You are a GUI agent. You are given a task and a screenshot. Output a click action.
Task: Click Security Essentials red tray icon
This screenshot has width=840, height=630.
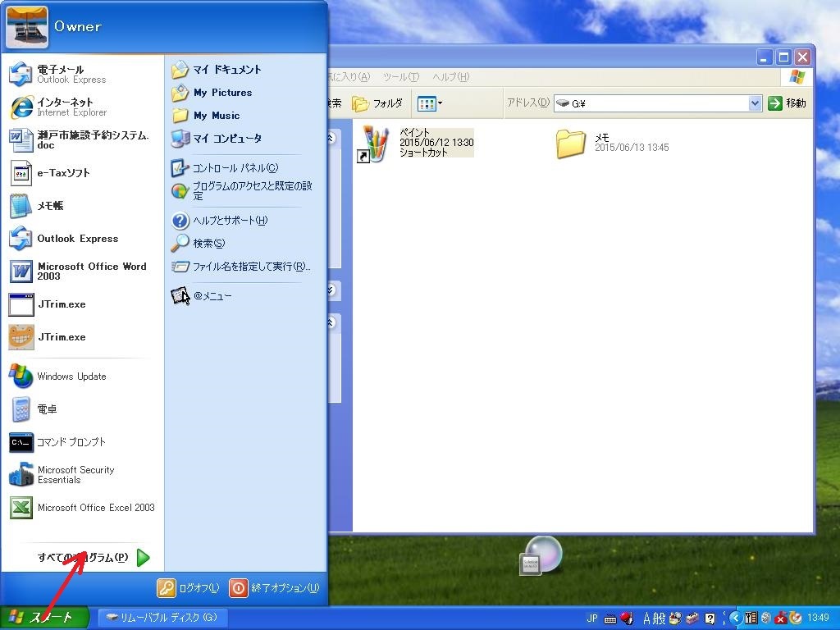781,619
